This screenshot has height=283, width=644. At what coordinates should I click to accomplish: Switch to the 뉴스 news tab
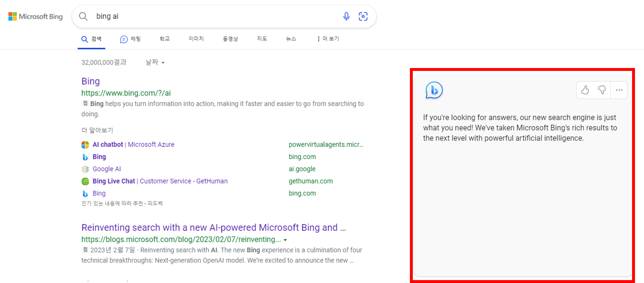tap(291, 39)
